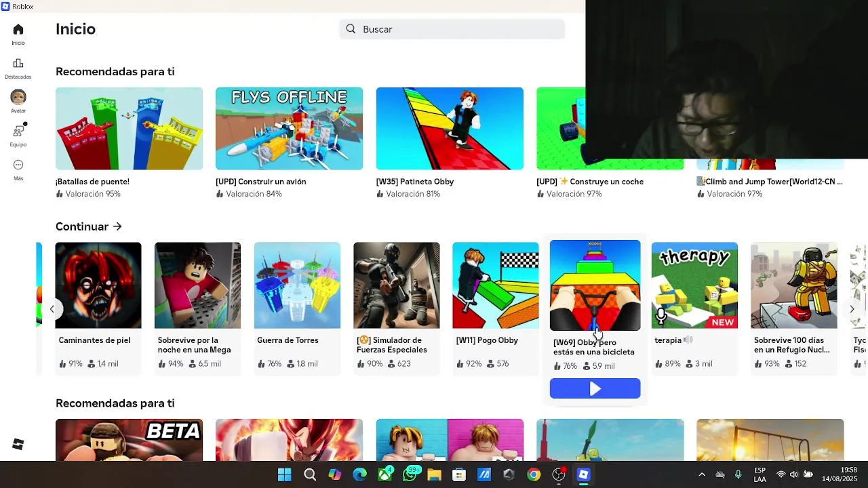Image resolution: width=868 pixels, height=488 pixels.
Task: Open Pogo Obby game thumbnail
Action: tap(496, 285)
